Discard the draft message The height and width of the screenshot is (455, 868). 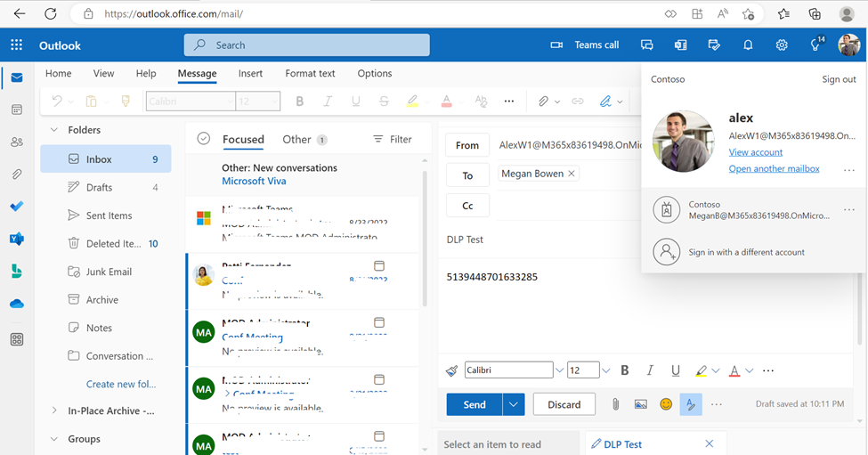[x=564, y=404]
